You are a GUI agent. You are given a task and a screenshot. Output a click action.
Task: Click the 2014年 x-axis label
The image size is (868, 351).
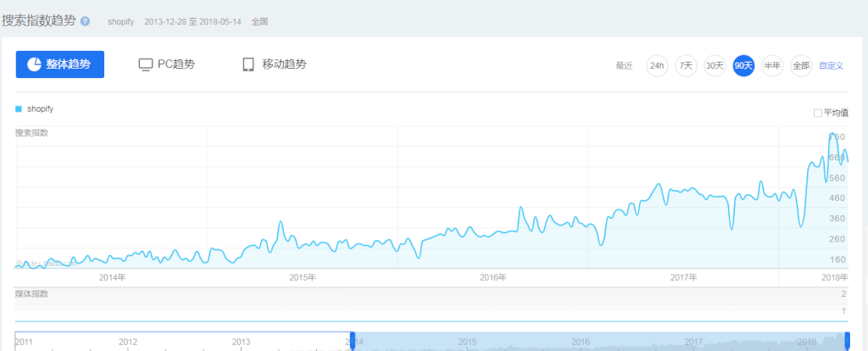pos(113,277)
